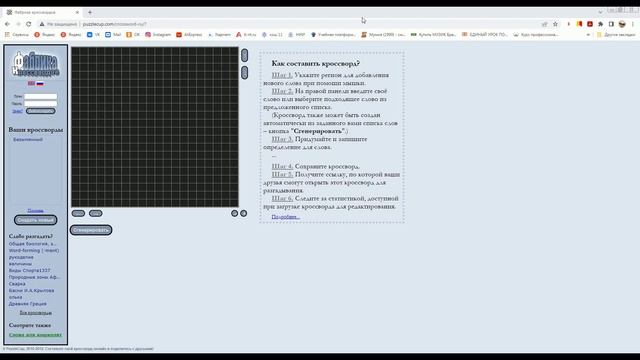Open the Шаг 2 help link
Screen dimensions: 640x360
282,91
